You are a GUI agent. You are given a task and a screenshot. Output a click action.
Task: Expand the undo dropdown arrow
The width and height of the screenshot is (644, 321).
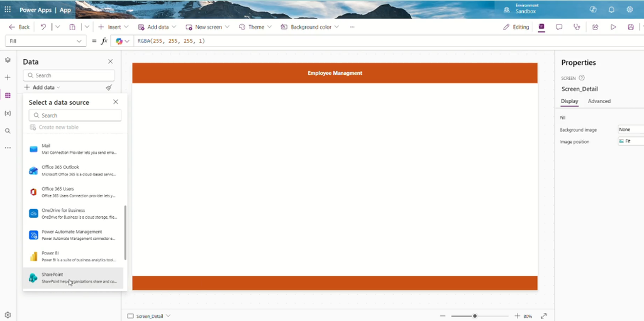(x=57, y=27)
